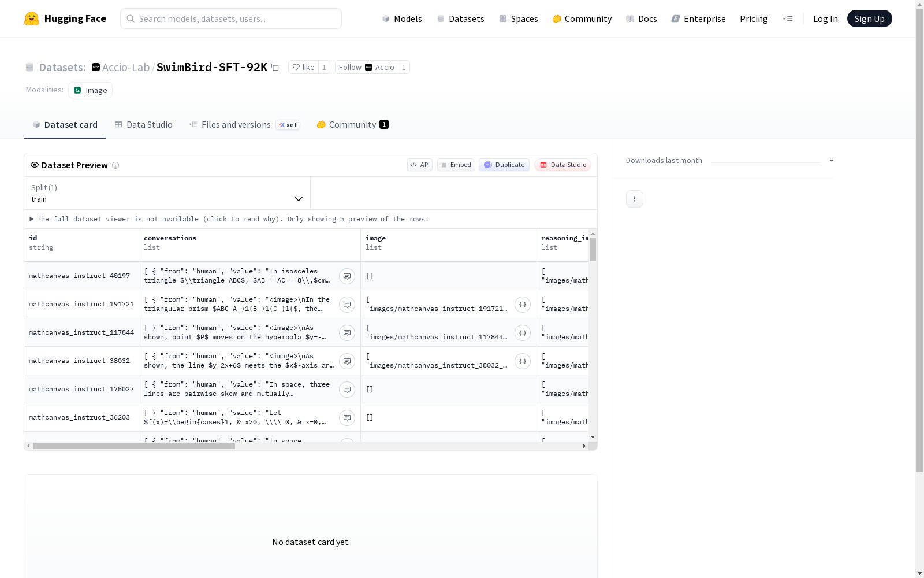This screenshot has width=924, height=578.
Task: Expand the full dataset viewer unavailable notice
Action: pos(229,219)
